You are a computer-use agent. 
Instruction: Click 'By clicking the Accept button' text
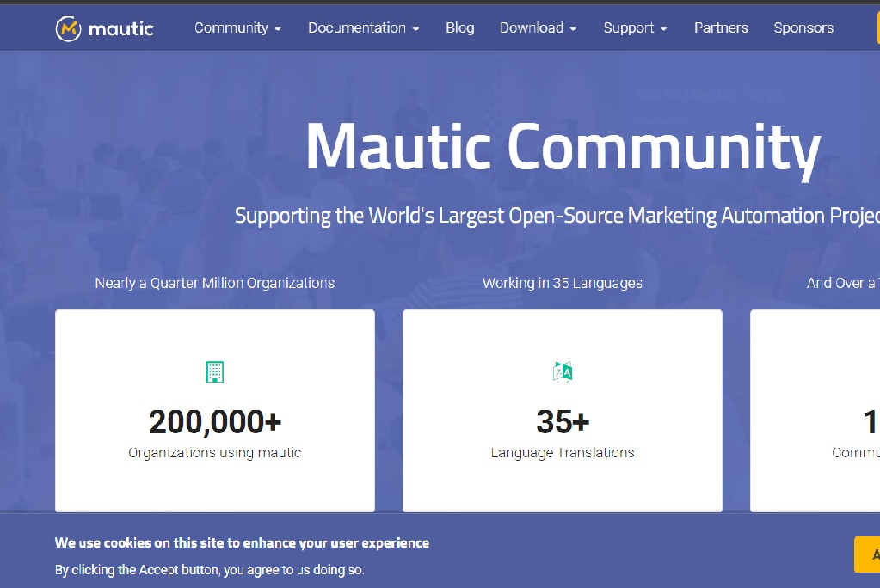pyautogui.click(x=209, y=570)
